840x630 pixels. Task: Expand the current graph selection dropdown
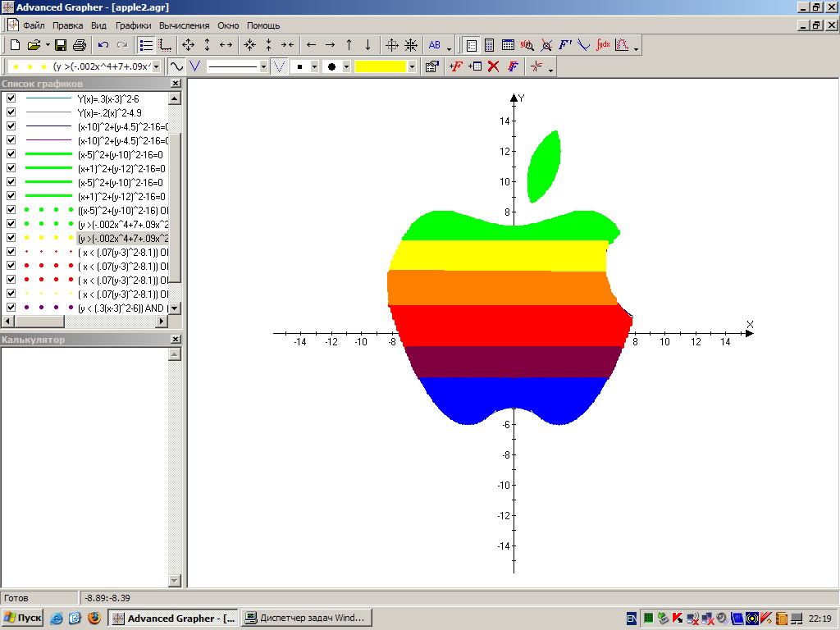156,66
